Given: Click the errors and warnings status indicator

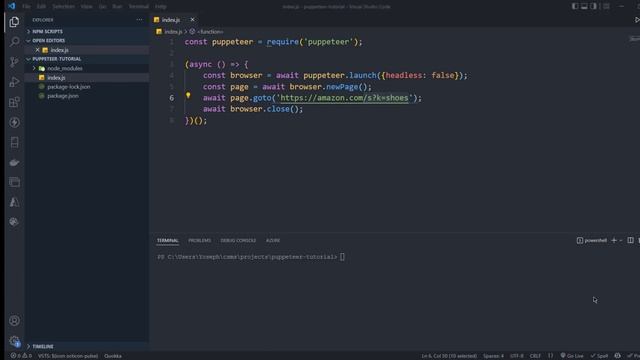Looking at the screenshot, I should click(x=22, y=356).
